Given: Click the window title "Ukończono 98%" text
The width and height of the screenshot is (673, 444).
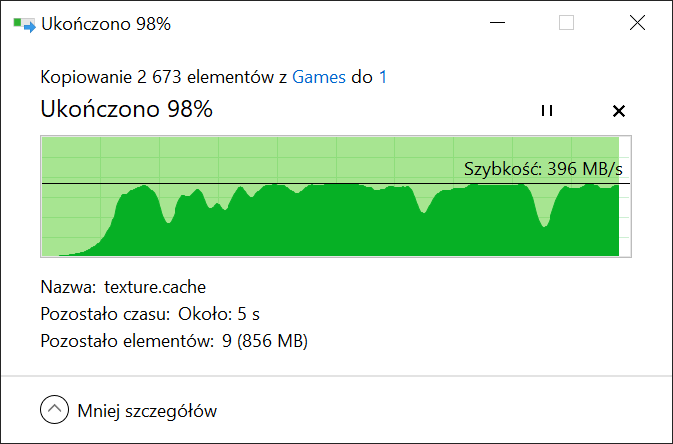Looking at the screenshot, I should [x=106, y=24].
